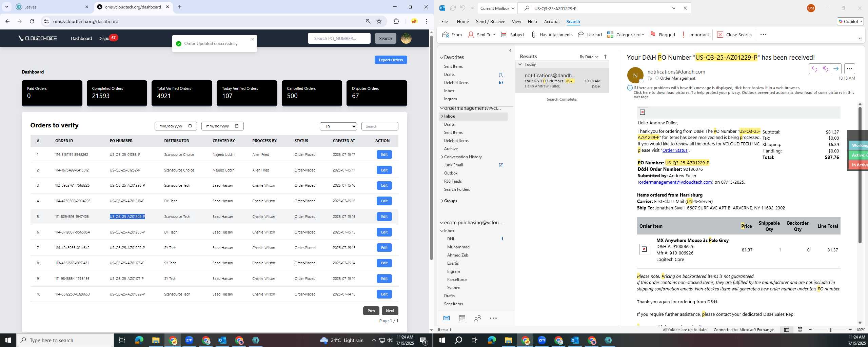This screenshot has width=868, height=347.
Task: Reply all to the D&H email
Action: pyautogui.click(x=825, y=69)
